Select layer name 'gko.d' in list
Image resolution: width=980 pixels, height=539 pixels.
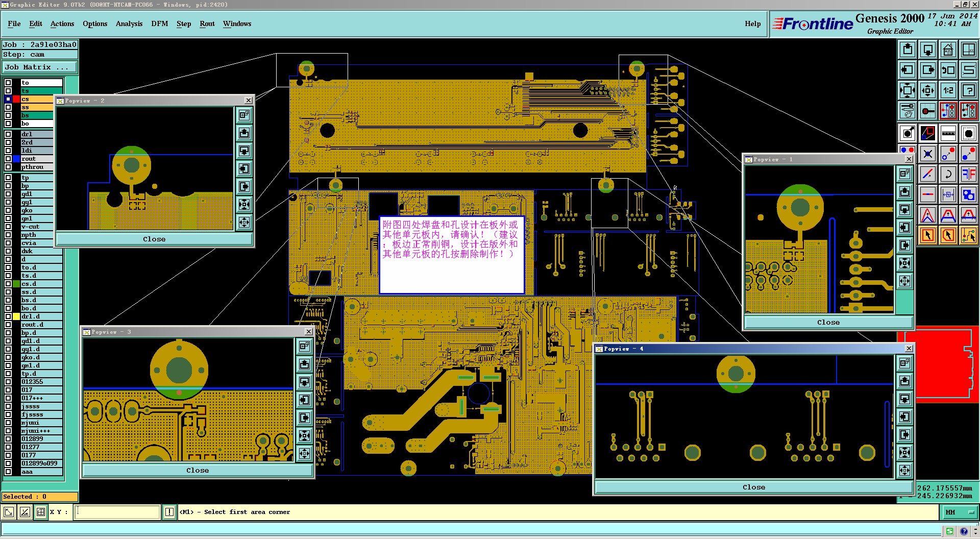coord(41,357)
